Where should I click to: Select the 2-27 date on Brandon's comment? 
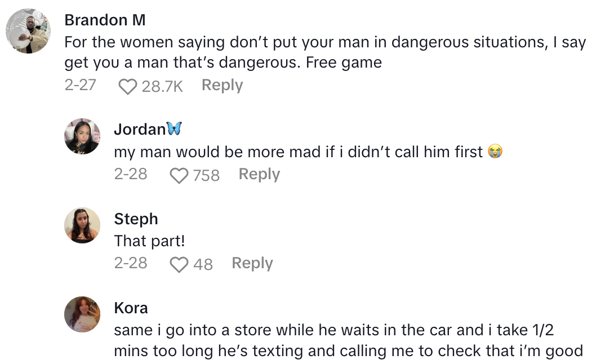[x=81, y=86]
